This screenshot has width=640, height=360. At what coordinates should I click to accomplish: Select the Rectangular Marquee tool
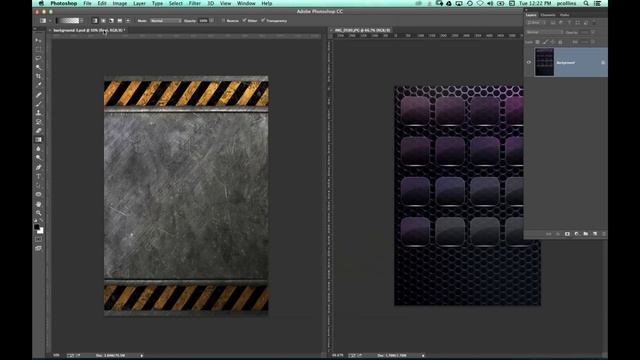(x=38, y=49)
